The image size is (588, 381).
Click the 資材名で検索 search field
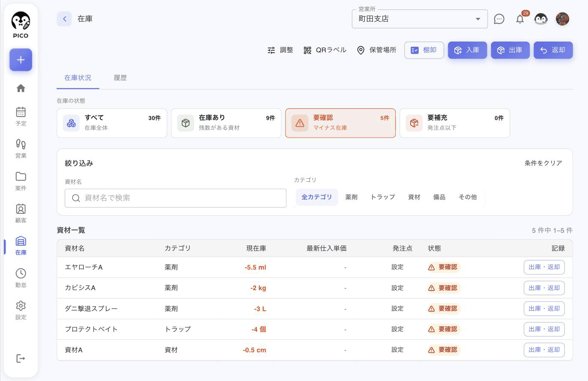[175, 198]
